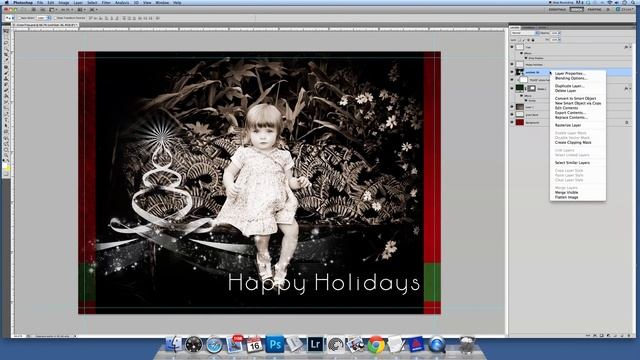Open the Opacity dropdown arrow in the Layers panel
Image resolution: width=640 pixels, height=360 pixels.
coord(559,33)
